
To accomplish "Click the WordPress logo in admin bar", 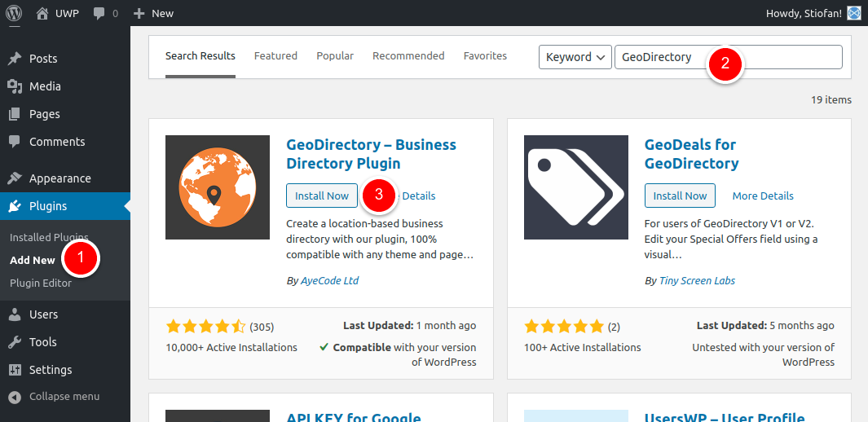I will (x=14, y=13).
